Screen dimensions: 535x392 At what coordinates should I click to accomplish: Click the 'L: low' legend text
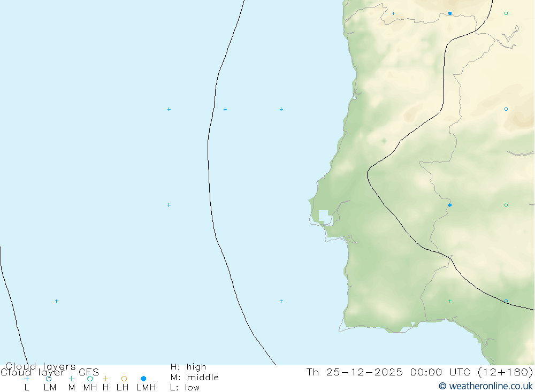(x=185, y=388)
